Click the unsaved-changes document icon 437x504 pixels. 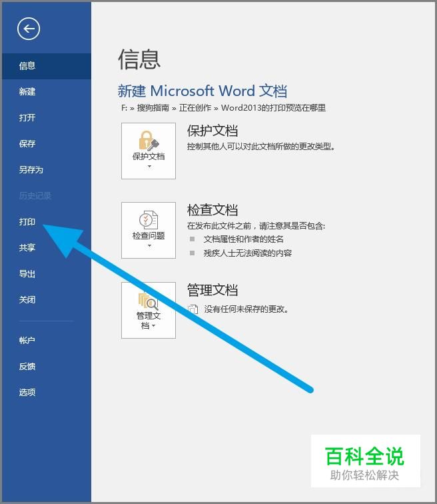pos(193,309)
